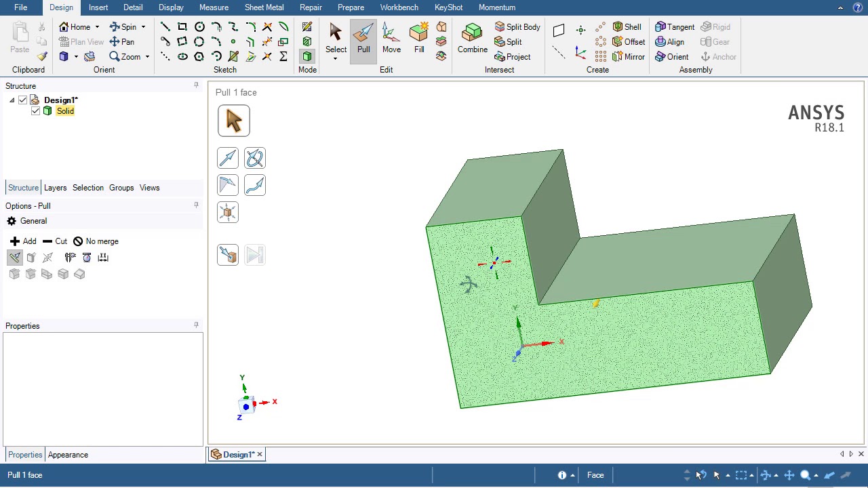868x488 pixels.
Task: Open the Spin dropdown arrow
Action: pos(143,27)
